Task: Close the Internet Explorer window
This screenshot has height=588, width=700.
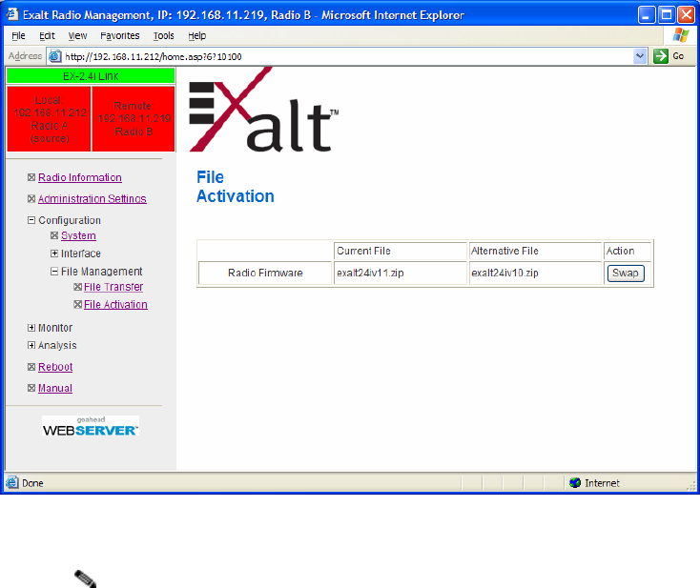Action: click(x=686, y=14)
